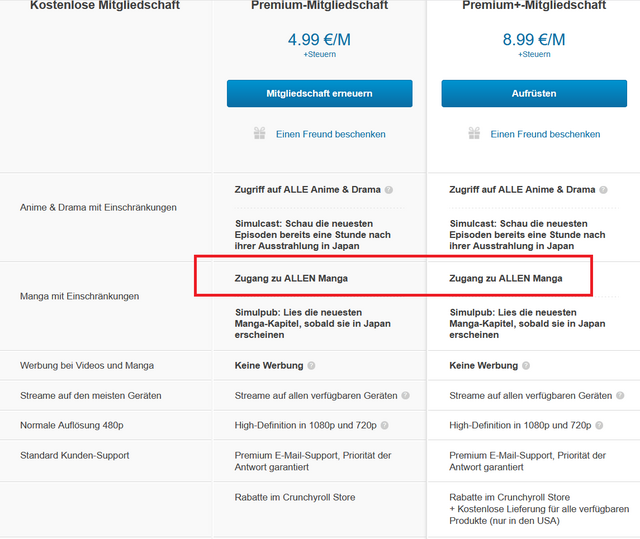The width and height of the screenshot is (640, 539).
Task: Click the gift icon under Premium-Mitgliedschaft
Action: pos(260,133)
